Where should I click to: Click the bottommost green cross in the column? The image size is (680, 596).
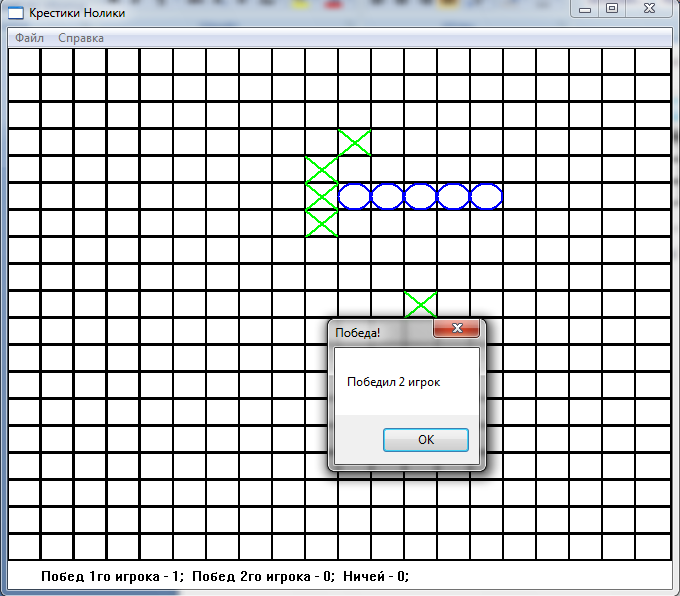pos(321,223)
